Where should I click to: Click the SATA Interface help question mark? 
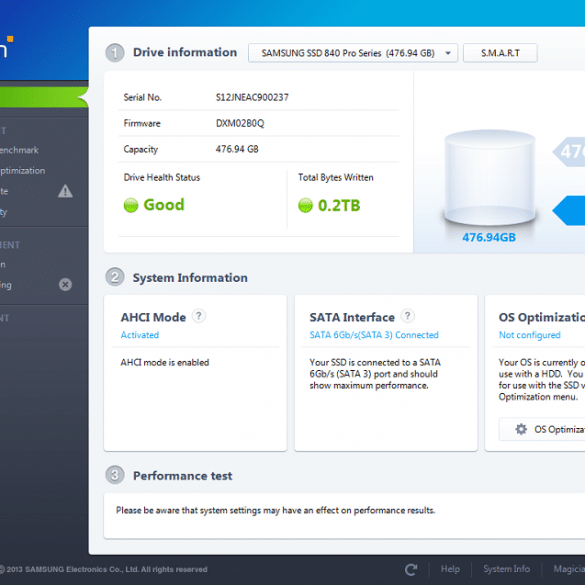click(x=407, y=316)
